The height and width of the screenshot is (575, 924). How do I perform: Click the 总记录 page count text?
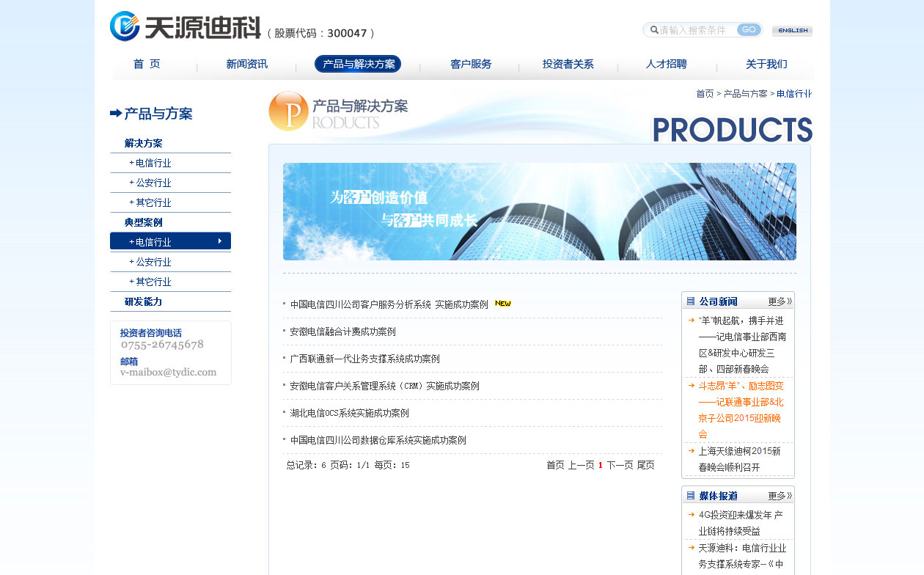point(348,465)
